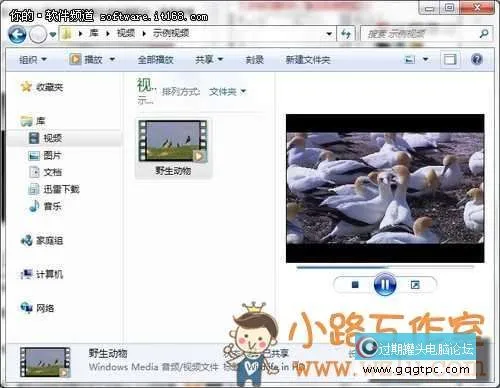
Task: Select 收藏夹 in the navigation pane
Action: 49,87
